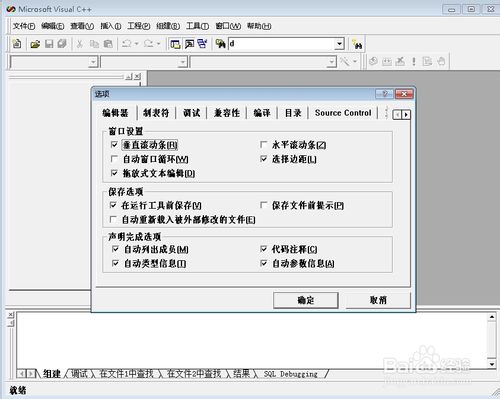500x399 pixels.
Task: Click the Paste clipboard icon
Action: (x=108, y=44)
